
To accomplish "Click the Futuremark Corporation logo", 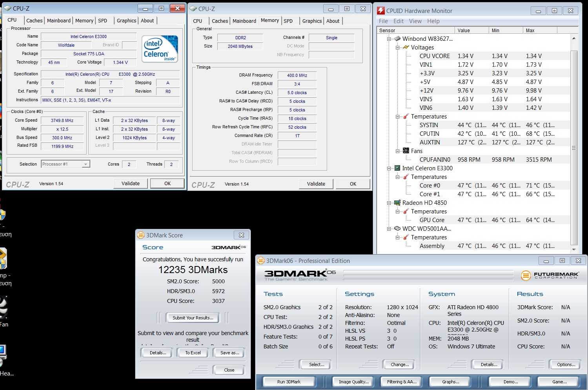I will [550, 275].
